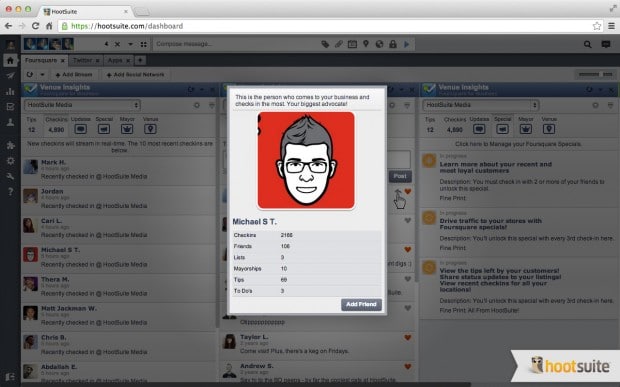Open Jordan in checkins list
The width and height of the screenshot is (620, 387).
coord(52,191)
